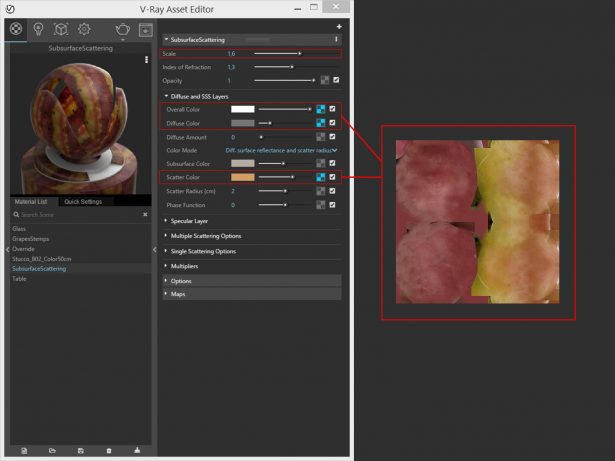Click the Scale slider track

tap(296, 53)
